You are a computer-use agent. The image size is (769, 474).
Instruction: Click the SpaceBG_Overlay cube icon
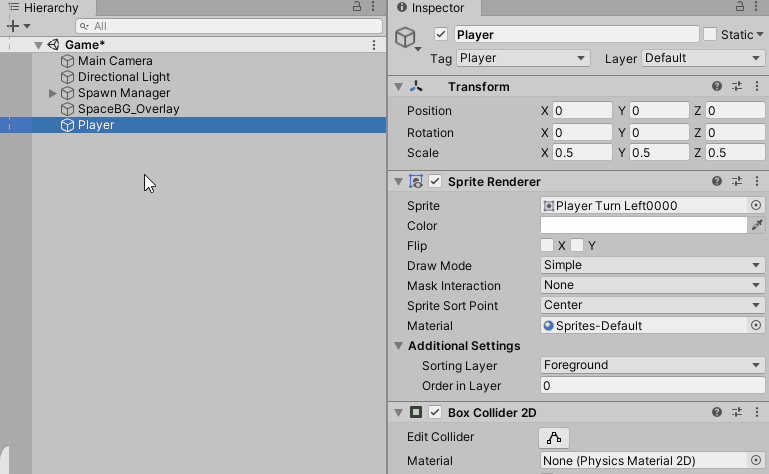(67, 109)
